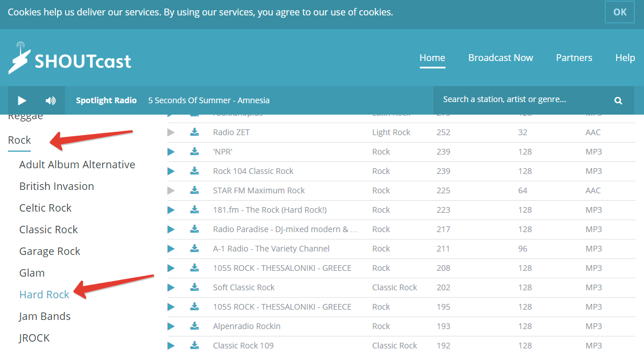Select Celtic Rock subgenre

coord(45,208)
